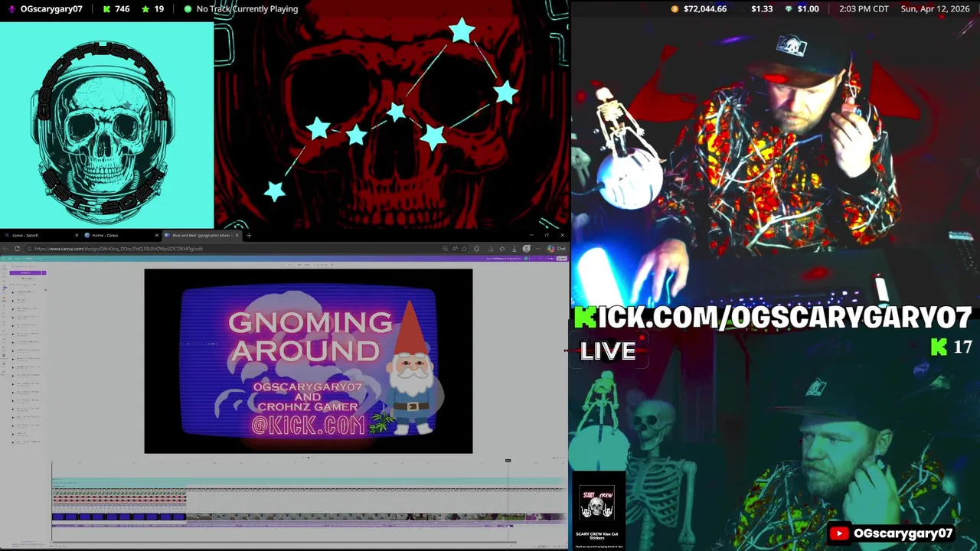
Task: Open the browser three-dot settings menu
Action: [x=538, y=249]
